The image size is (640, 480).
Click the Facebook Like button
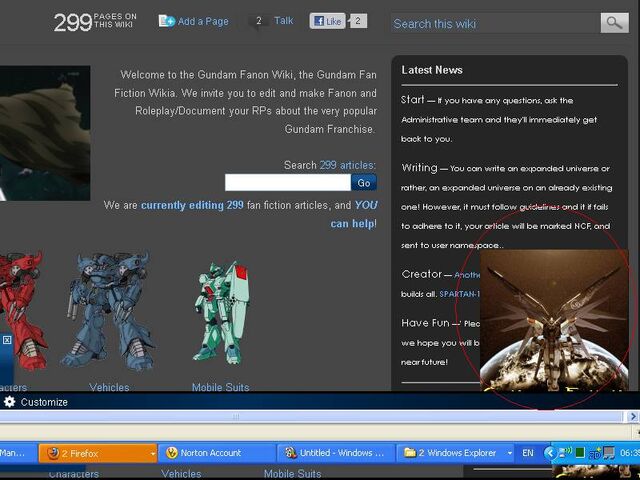pyautogui.click(x=327, y=21)
